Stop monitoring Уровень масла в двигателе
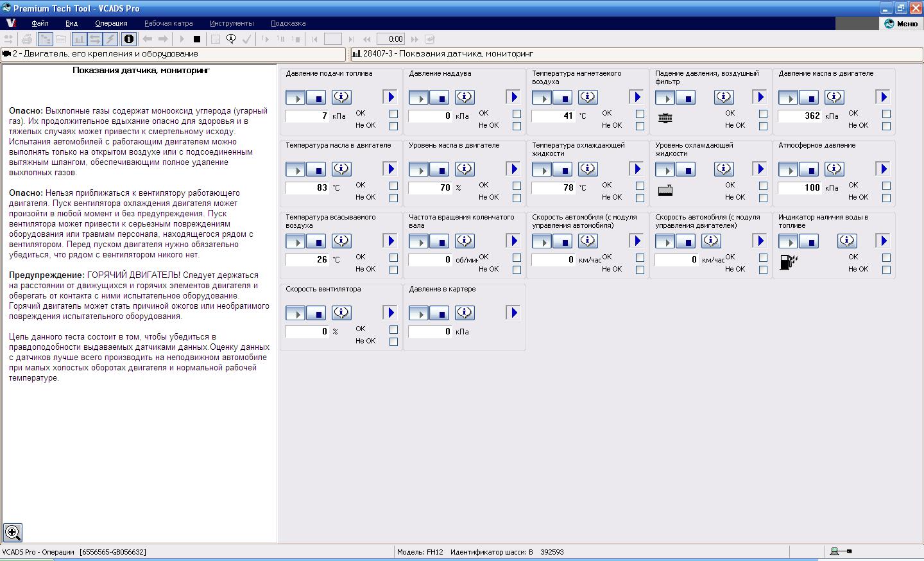This screenshot has width=924, height=561. [x=439, y=169]
